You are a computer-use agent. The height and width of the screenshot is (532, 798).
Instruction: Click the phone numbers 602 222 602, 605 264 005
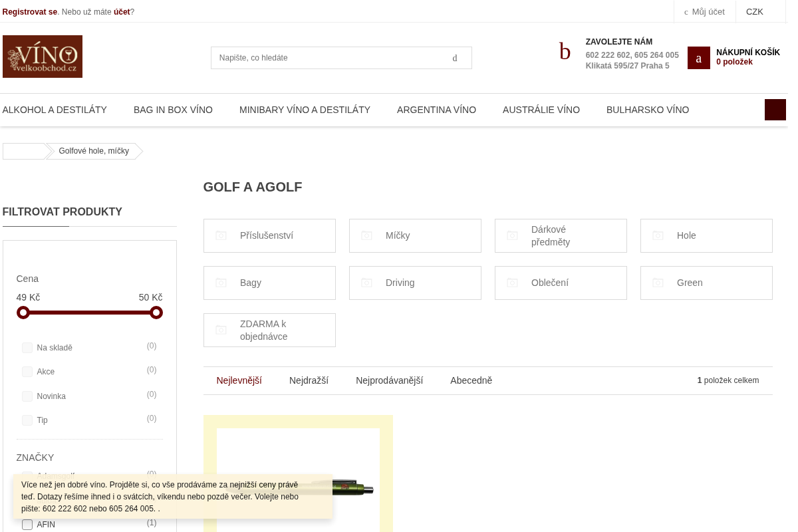pos(632,55)
